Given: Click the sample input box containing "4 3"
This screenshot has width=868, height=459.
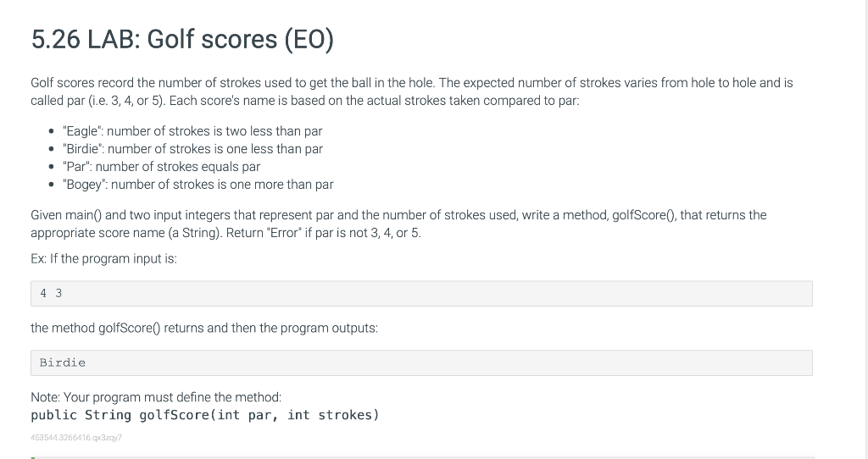Looking at the screenshot, I should pos(421,294).
